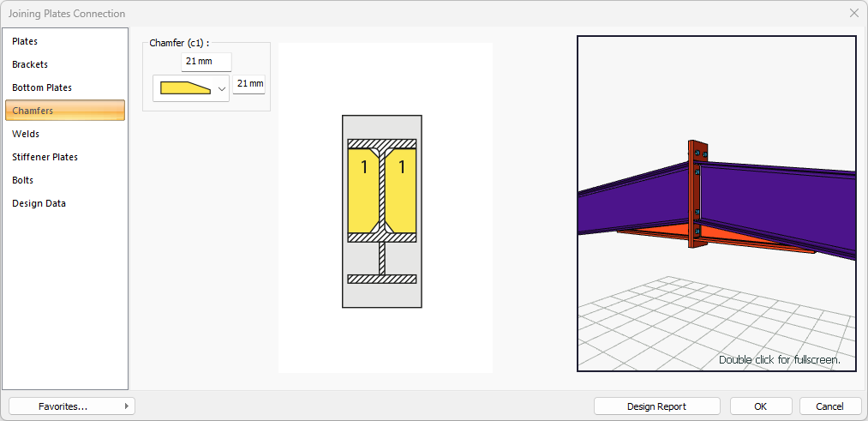Click the top chamfer 21 mm field

pyautogui.click(x=207, y=62)
